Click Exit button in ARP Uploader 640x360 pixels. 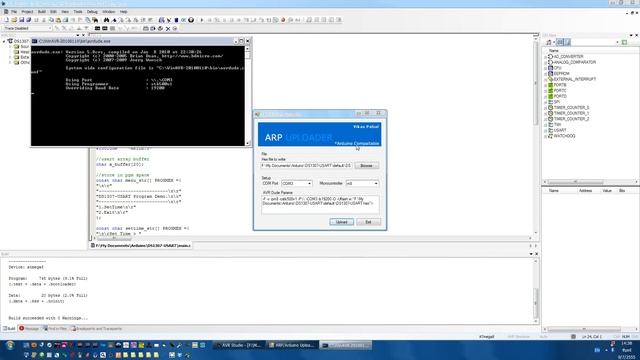[368, 222]
